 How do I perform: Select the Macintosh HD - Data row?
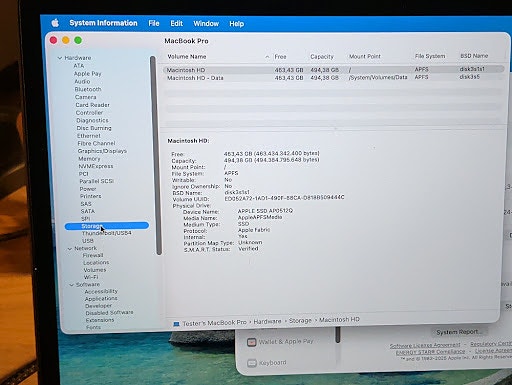(333, 78)
